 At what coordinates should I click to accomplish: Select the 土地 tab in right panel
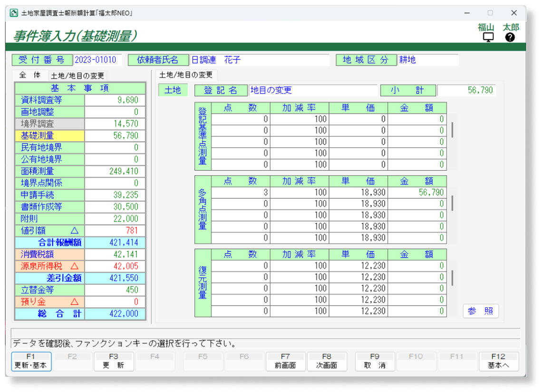tap(172, 90)
